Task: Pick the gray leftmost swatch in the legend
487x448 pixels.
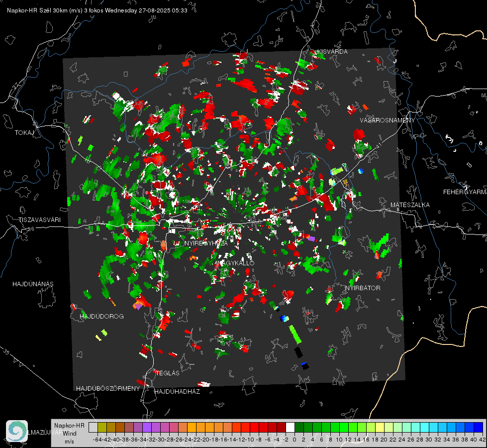Action: [x=93, y=427]
